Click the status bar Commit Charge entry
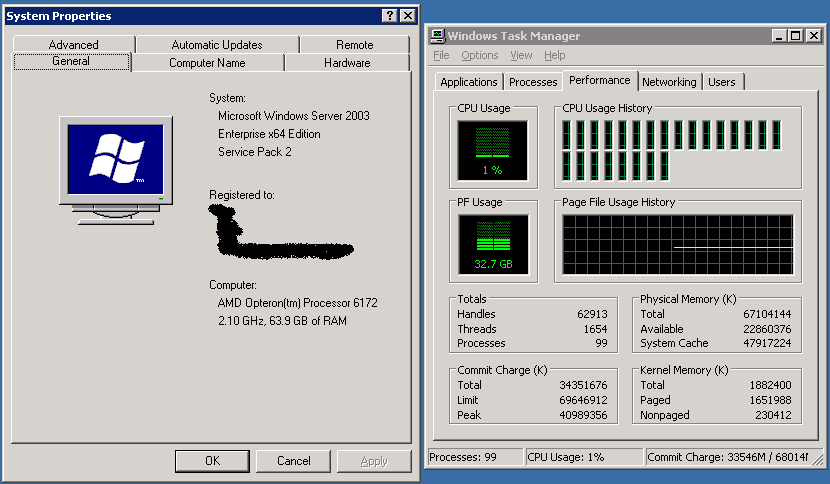830x484 pixels. click(728, 457)
